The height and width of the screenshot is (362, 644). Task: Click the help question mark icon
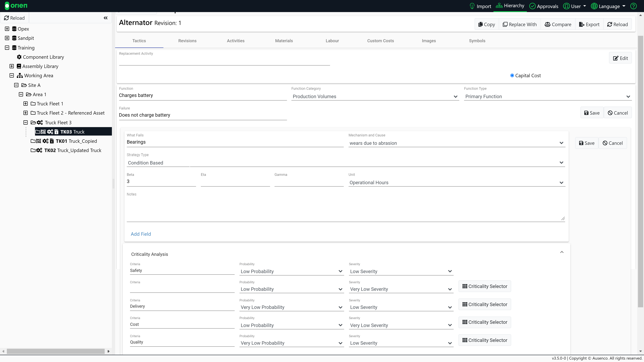point(634,6)
